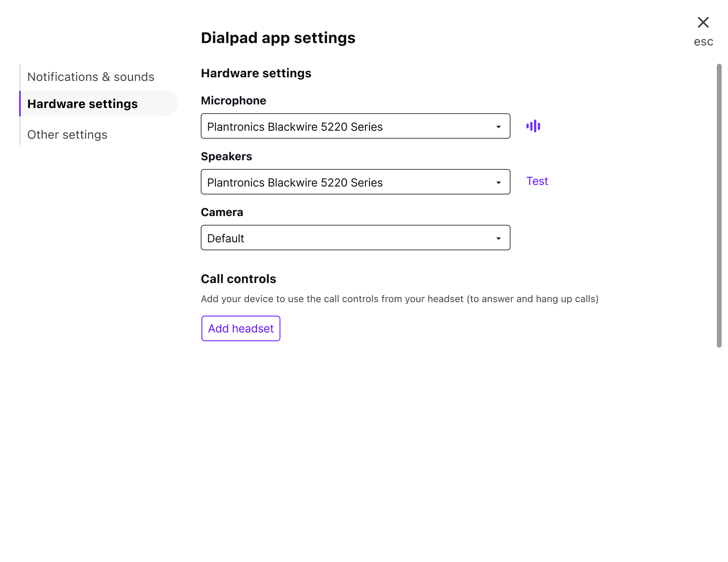Click the Add headset button
The height and width of the screenshot is (562, 728).
(241, 328)
